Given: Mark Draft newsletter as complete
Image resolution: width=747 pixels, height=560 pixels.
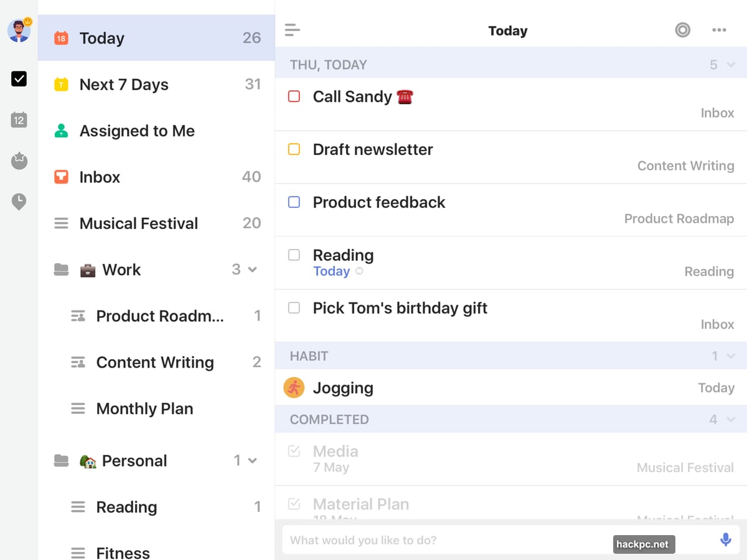Looking at the screenshot, I should click(x=294, y=149).
